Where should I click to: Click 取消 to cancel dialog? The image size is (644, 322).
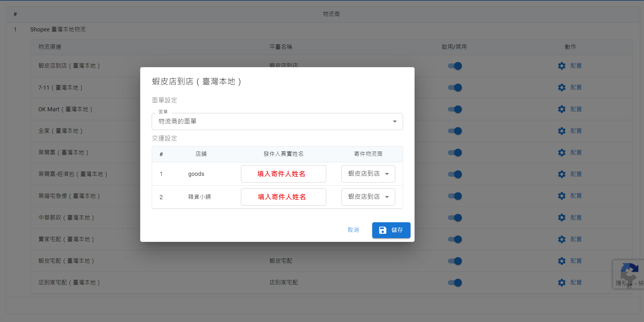pos(353,230)
